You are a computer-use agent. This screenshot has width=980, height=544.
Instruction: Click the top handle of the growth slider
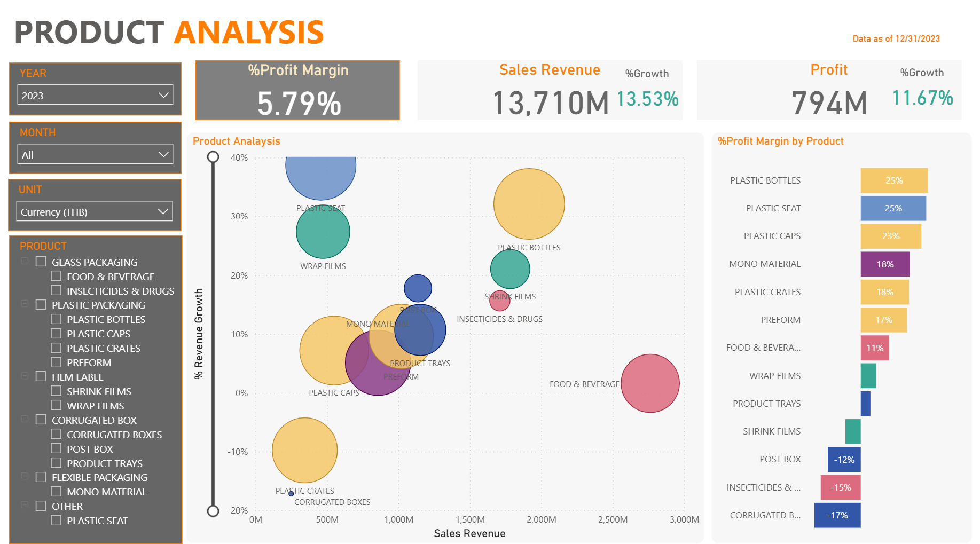(x=213, y=157)
